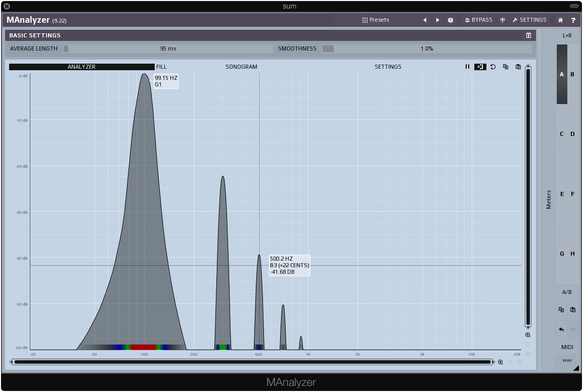
Task: Open the SETTINGS tab in the analyzer view
Action: pyautogui.click(x=388, y=67)
